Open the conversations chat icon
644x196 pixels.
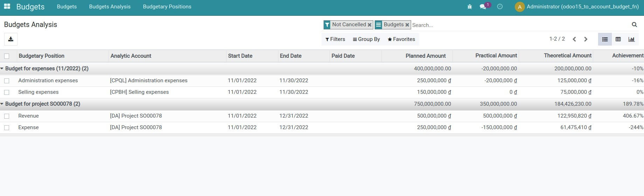click(x=483, y=7)
